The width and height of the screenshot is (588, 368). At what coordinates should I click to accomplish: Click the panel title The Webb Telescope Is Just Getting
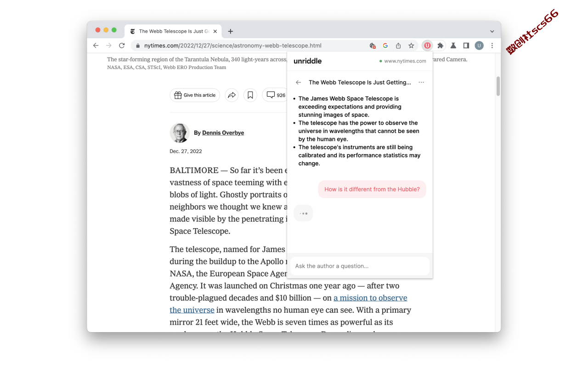coord(360,82)
